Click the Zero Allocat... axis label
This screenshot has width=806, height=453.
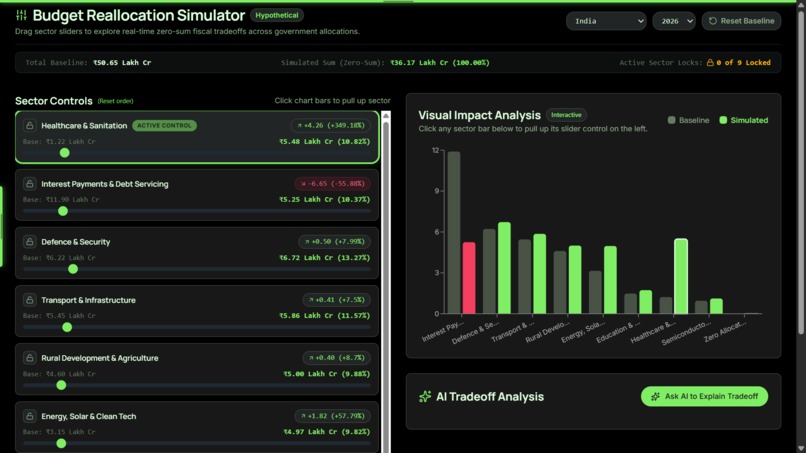coord(724,332)
